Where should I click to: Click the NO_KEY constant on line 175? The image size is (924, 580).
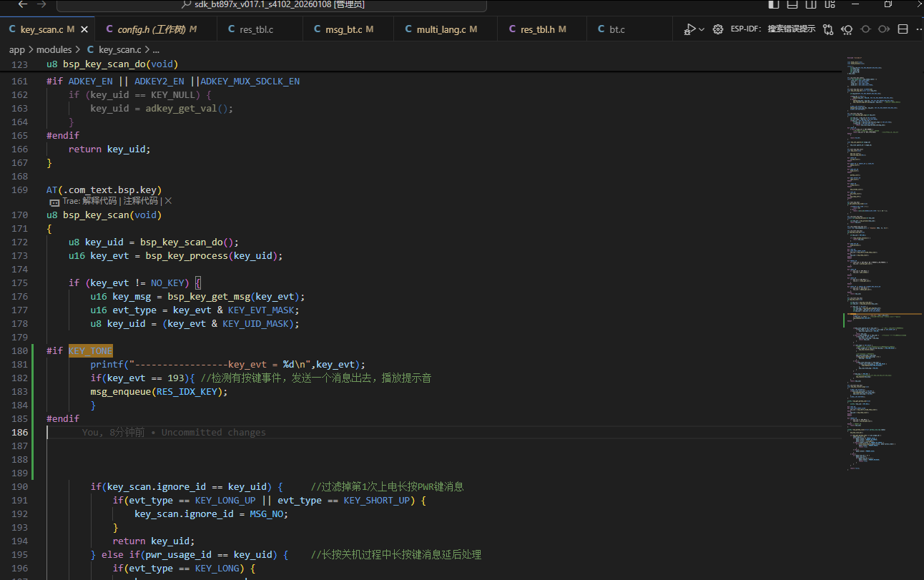pyautogui.click(x=167, y=282)
